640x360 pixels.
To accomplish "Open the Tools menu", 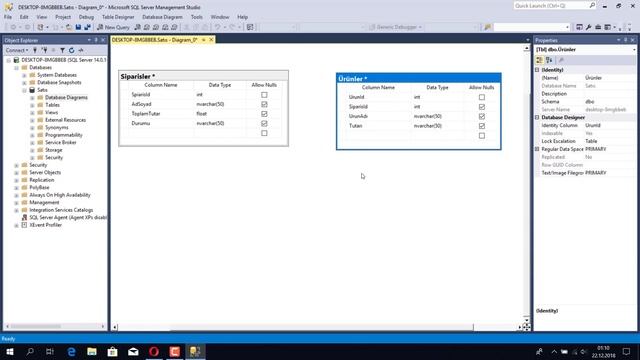I will coord(196,17).
